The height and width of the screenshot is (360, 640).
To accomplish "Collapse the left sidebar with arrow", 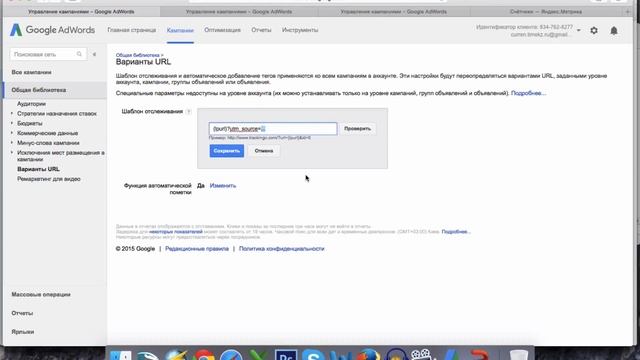I will [94, 54].
